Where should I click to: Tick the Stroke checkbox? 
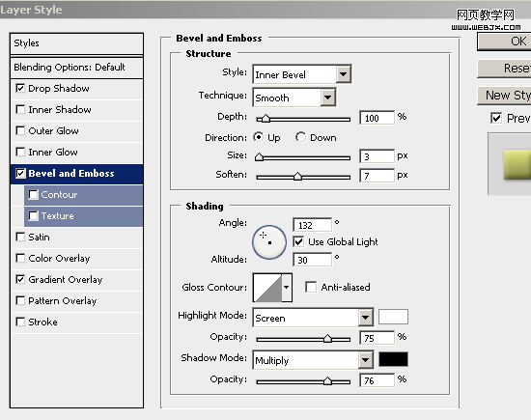pos(20,322)
